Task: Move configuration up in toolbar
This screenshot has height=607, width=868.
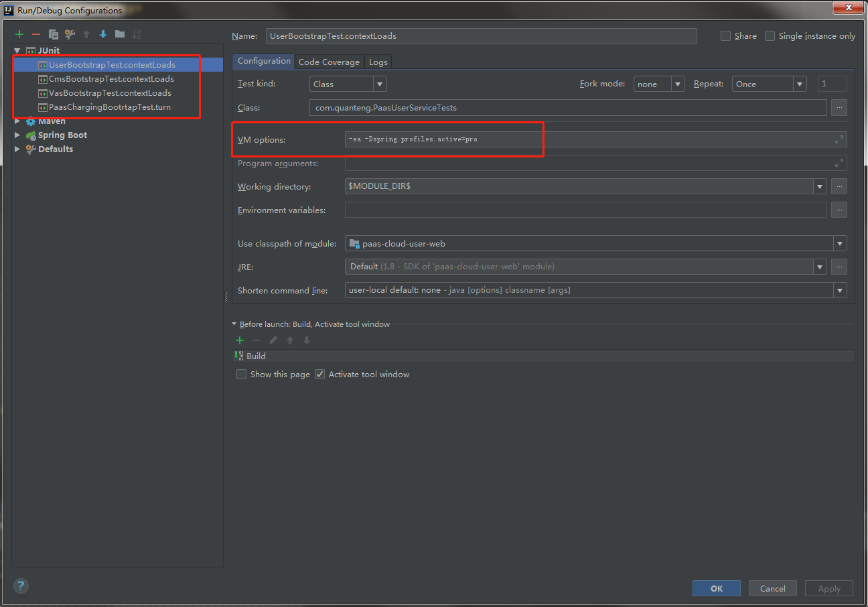Action: point(86,34)
